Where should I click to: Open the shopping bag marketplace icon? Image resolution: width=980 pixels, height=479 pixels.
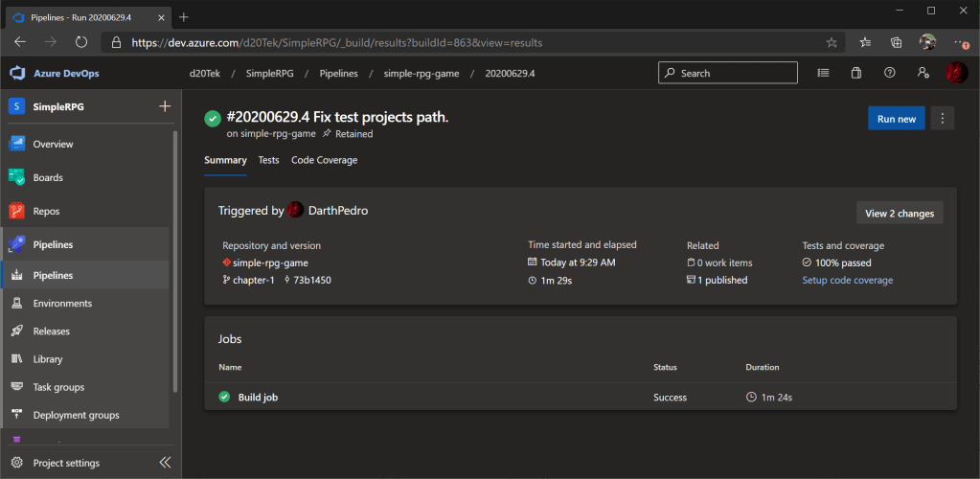pos(856,73)
